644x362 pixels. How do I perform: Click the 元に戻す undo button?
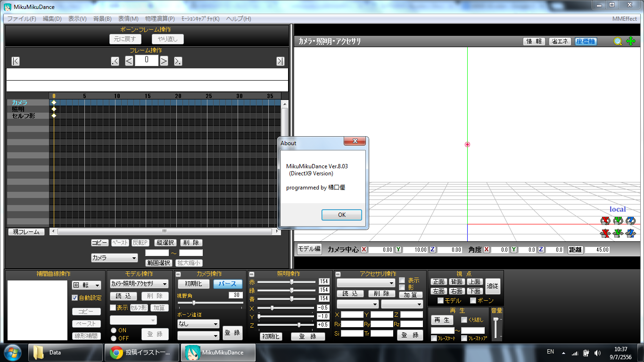point(125,39)
